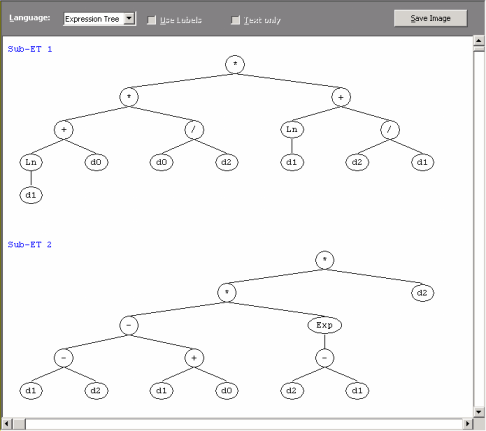Click the vertical scrollbar up arrow
486x431 pixels.
(x=479, y=41)
